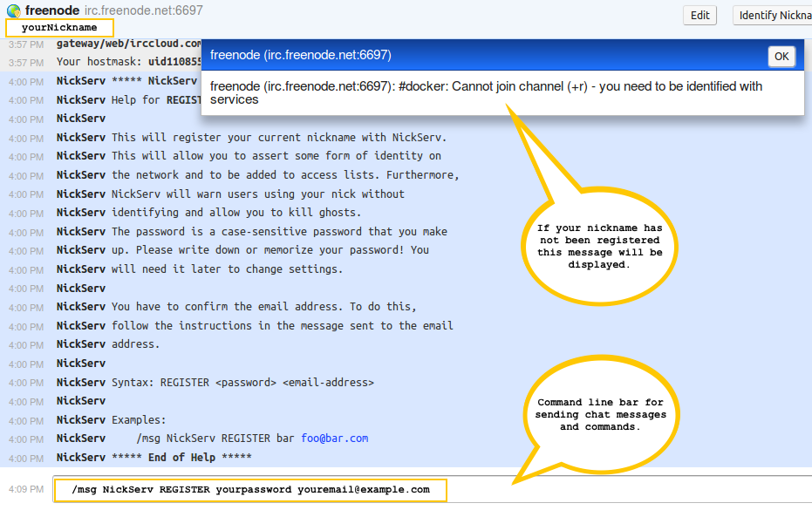This screenshot has height=510, width=812.
Task: Click the 4:09 PM timestamp by input
Action: 25,489
